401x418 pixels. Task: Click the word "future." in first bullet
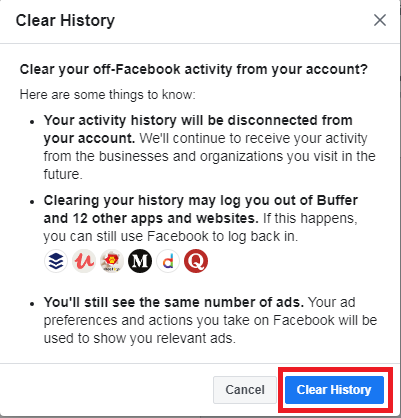[x=63, y=174]
